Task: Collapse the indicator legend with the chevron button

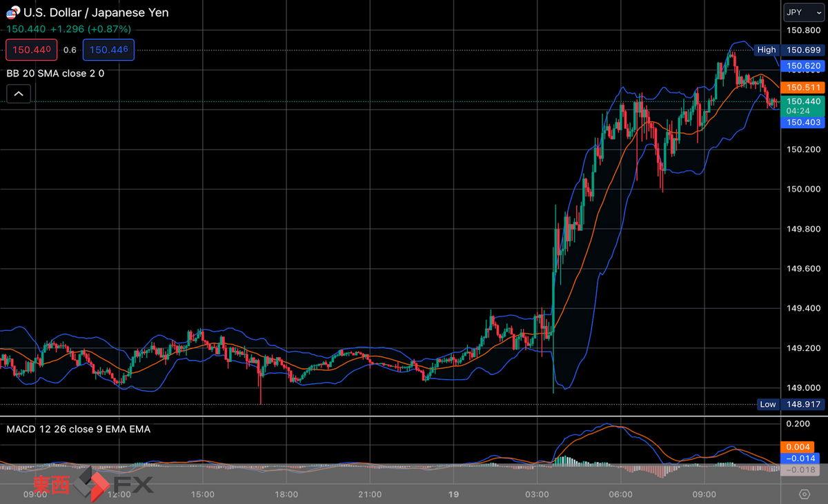Action: pyautogui.click(x=19, y=94)
